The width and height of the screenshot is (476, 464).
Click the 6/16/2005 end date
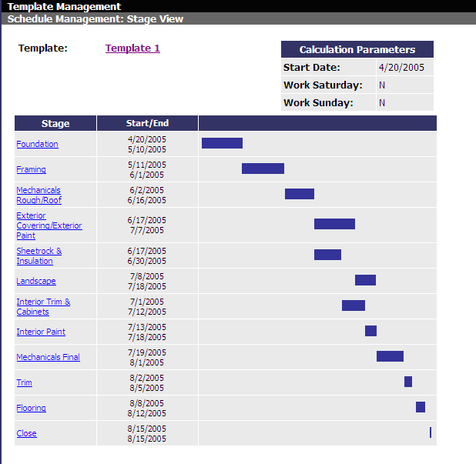(x=147, y=201)
